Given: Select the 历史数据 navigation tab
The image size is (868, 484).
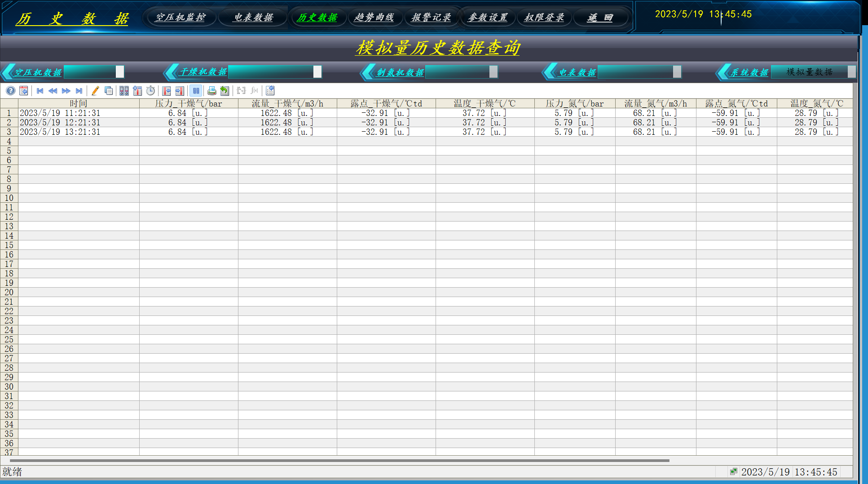Looking at the screenshot, I should pyautogui.click(x=317, y=18).
